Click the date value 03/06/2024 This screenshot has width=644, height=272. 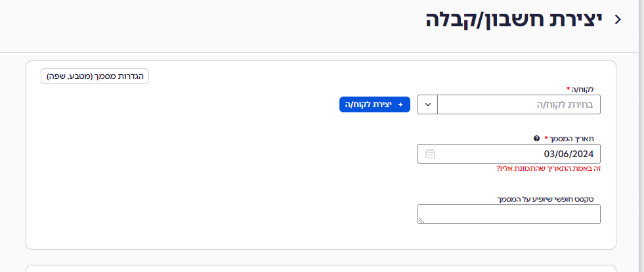click(569, 154)
